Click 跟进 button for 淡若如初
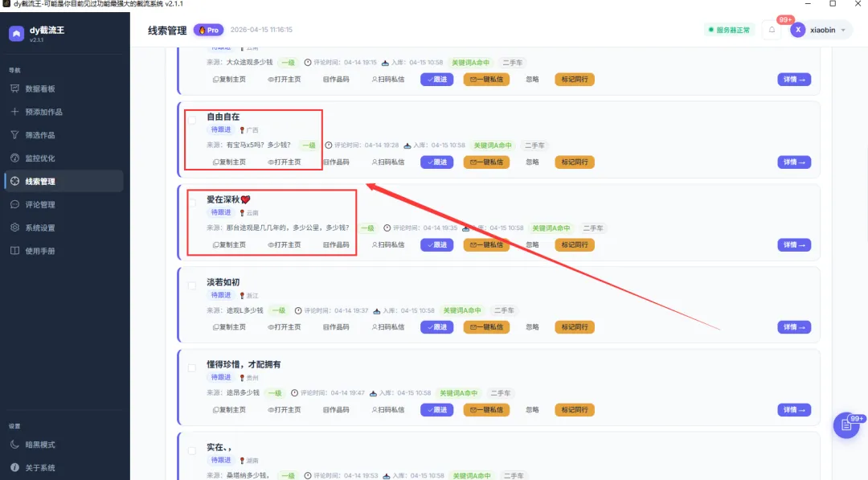The width and height of the screenshot is (868, 480). (436, 327)
